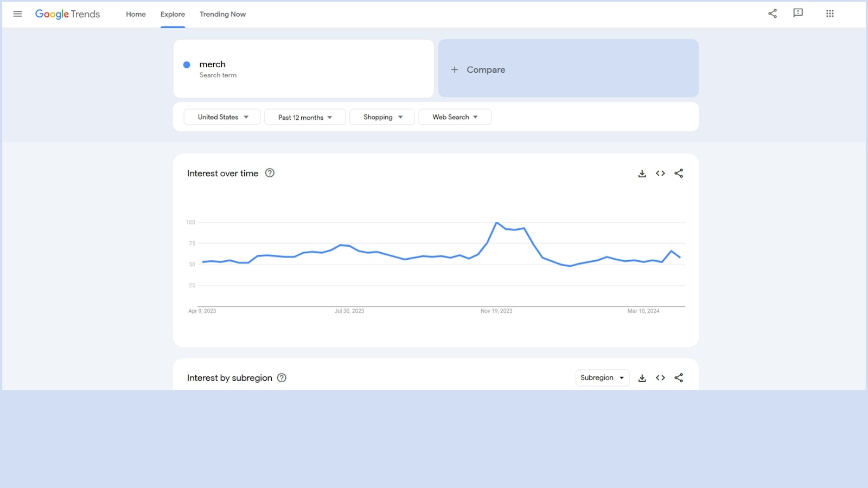Open the Web Search type dropdown

coord(455,117)
